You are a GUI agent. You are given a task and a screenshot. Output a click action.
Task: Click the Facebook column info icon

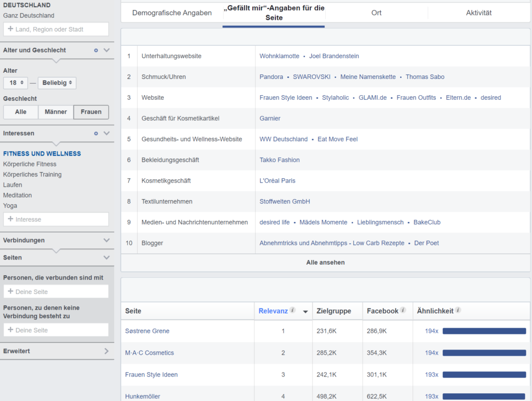pyautogui.click(x=403, y=310)
